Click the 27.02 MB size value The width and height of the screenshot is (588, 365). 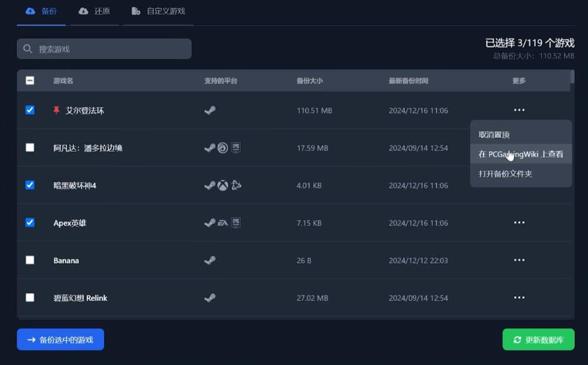coord(313,298)
